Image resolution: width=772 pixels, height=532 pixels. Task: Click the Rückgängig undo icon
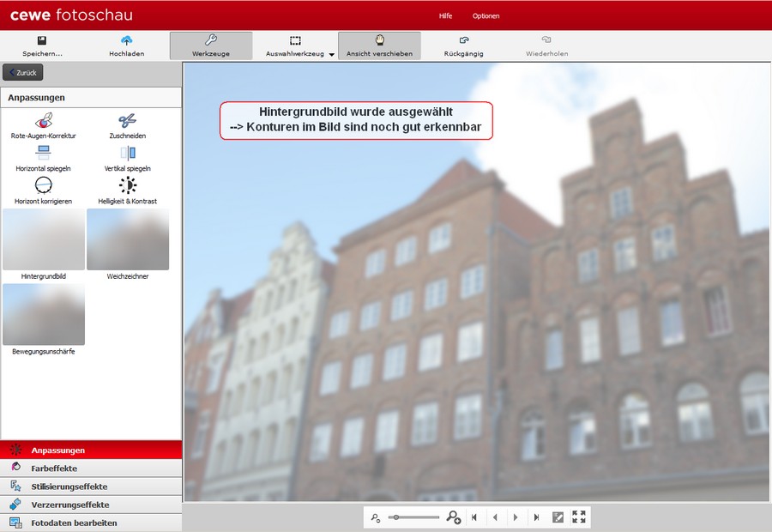coord(463,40)
